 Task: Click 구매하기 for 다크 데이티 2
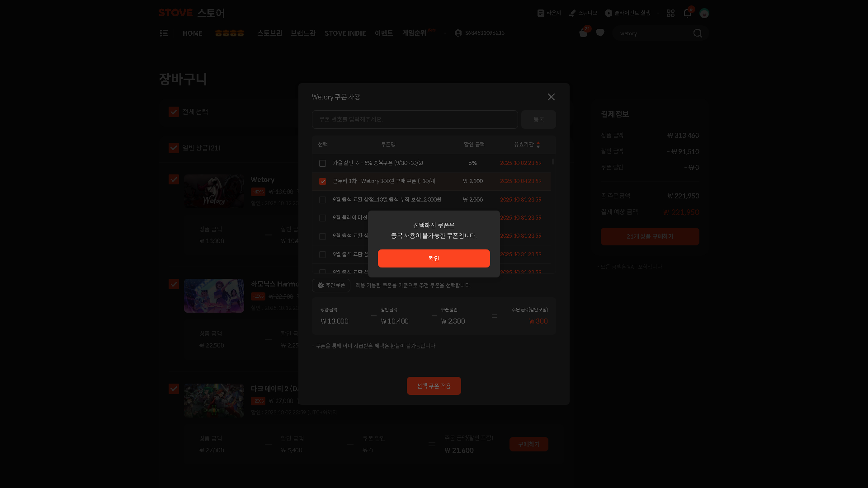click(529, 445)
